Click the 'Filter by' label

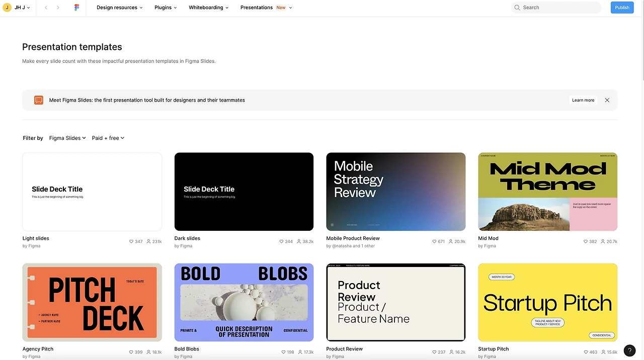33,138
